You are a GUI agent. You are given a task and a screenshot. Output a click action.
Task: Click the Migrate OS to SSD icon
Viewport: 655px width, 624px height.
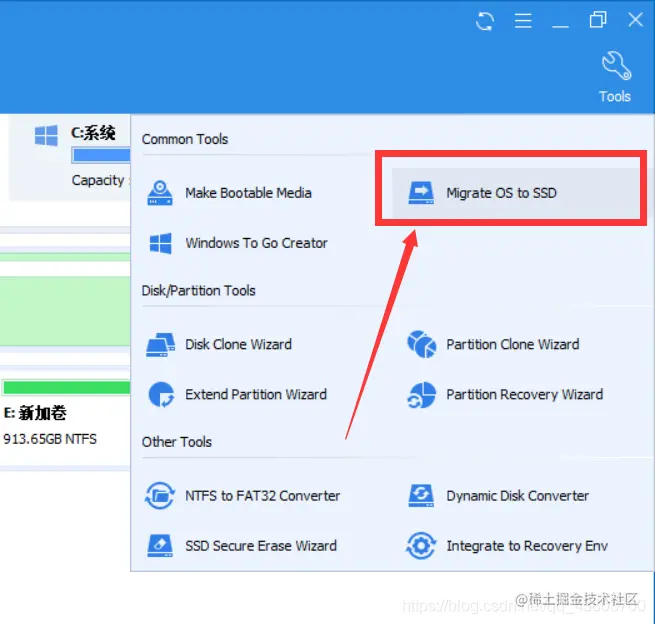click(x=421, y=193)
